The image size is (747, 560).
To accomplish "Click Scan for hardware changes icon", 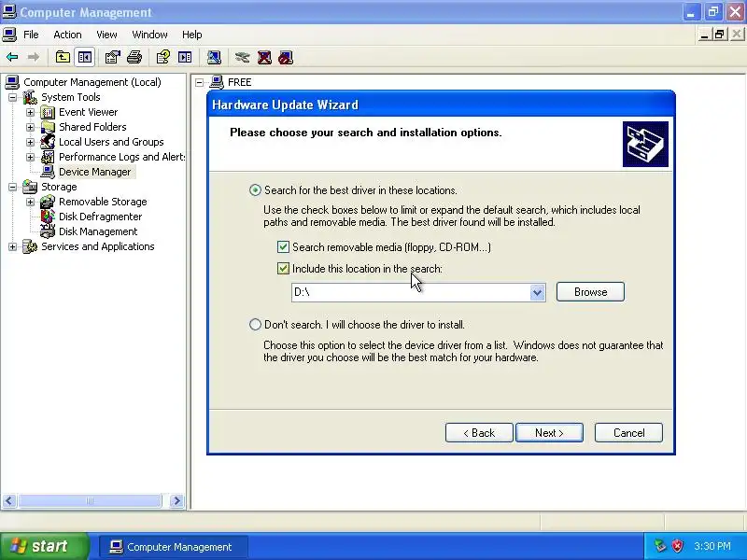I will (x=214, y=58).
